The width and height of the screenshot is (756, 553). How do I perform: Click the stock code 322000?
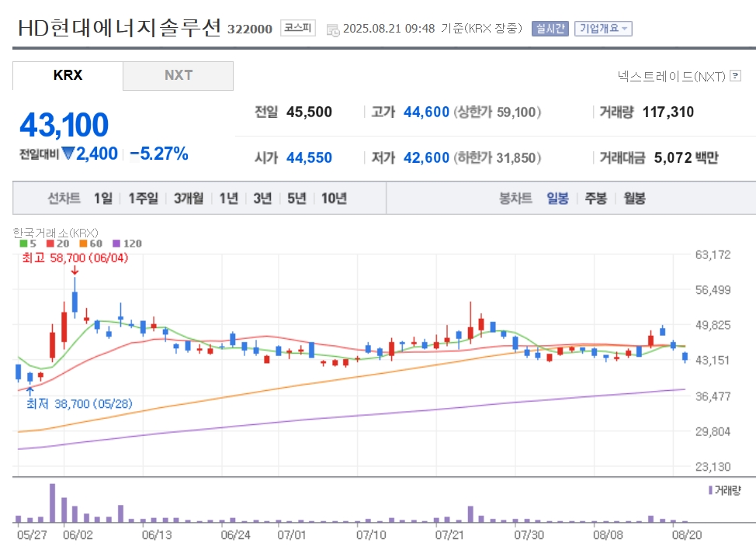250,29
